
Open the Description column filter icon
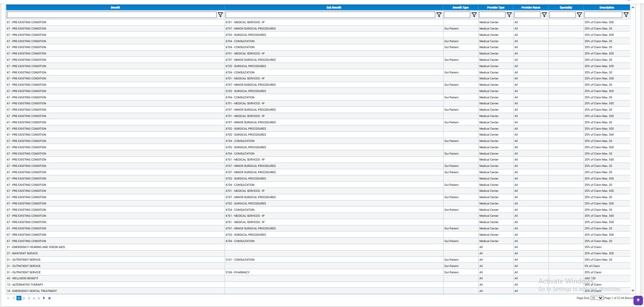(626, 15)
